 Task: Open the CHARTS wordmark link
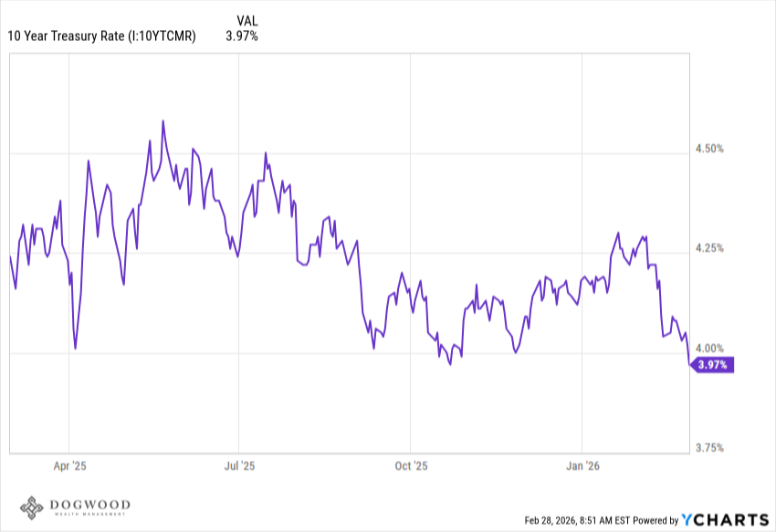coord(732,520)
